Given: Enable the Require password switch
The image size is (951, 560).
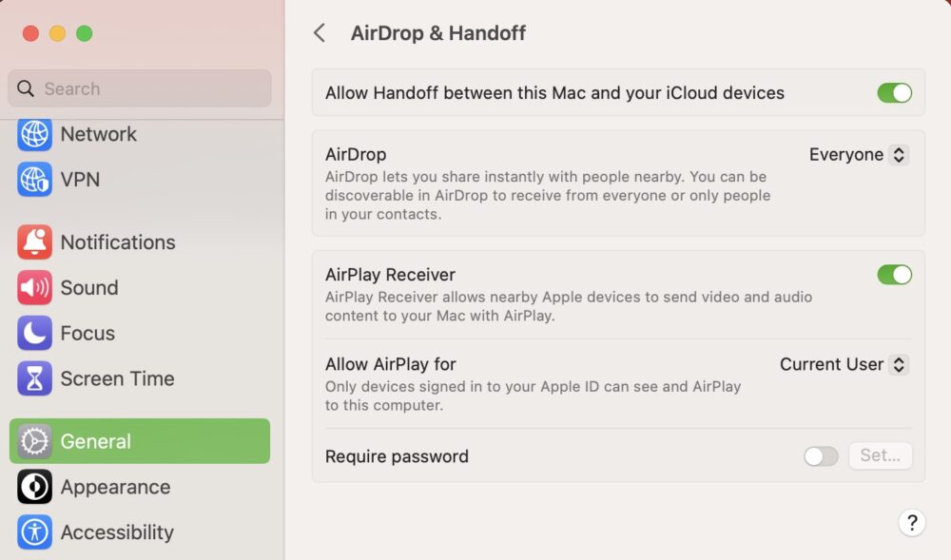Looking at the screenshot, I should [820, 456].
